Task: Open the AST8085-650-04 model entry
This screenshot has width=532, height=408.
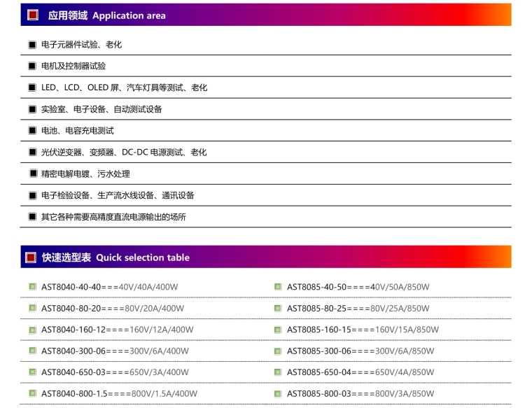Action: pyautogui.click(x=360, y=372)
